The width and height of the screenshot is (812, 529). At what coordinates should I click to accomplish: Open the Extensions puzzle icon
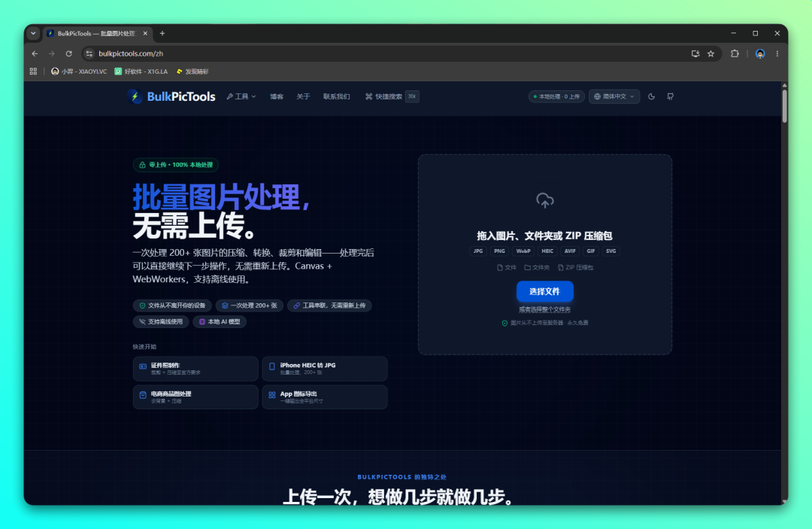[x=735, y=53]
